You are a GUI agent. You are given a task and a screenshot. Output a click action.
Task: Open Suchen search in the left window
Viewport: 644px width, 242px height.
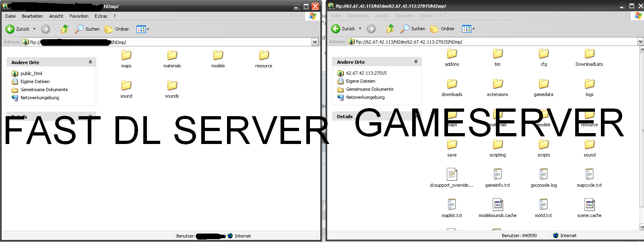pyautogui.click(x=87, y=29)
